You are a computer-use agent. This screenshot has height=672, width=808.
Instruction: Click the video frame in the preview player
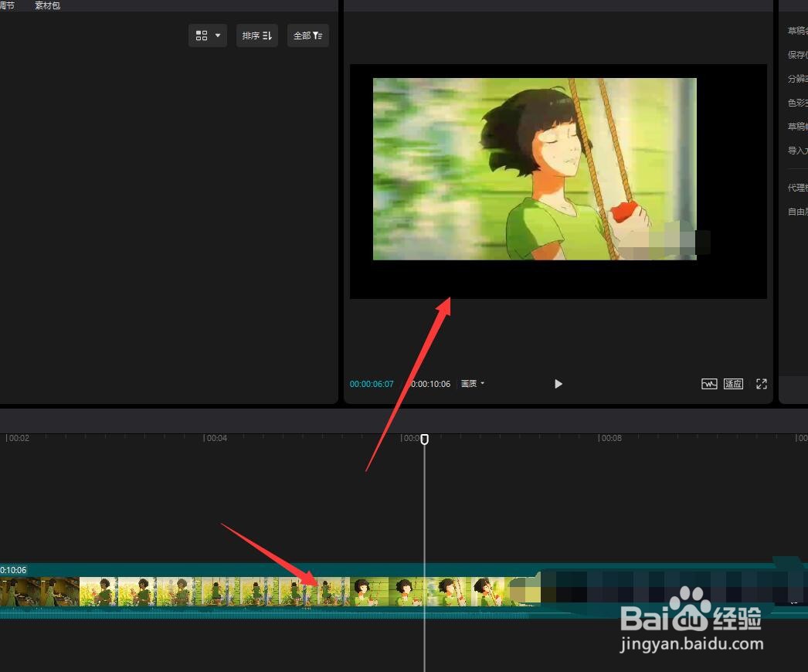(x=535, y=169)
